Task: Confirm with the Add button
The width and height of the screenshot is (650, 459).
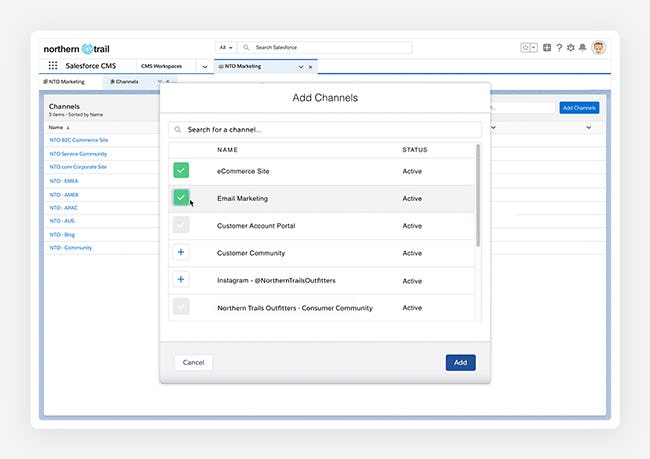Action: point(461,362)
